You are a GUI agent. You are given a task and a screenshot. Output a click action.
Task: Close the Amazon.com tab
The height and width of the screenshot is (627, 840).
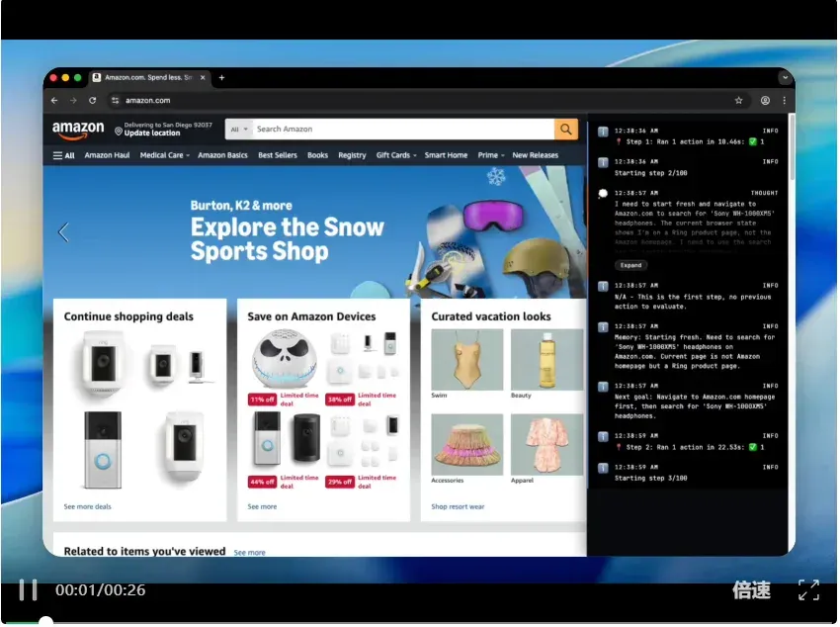point(203,78)
